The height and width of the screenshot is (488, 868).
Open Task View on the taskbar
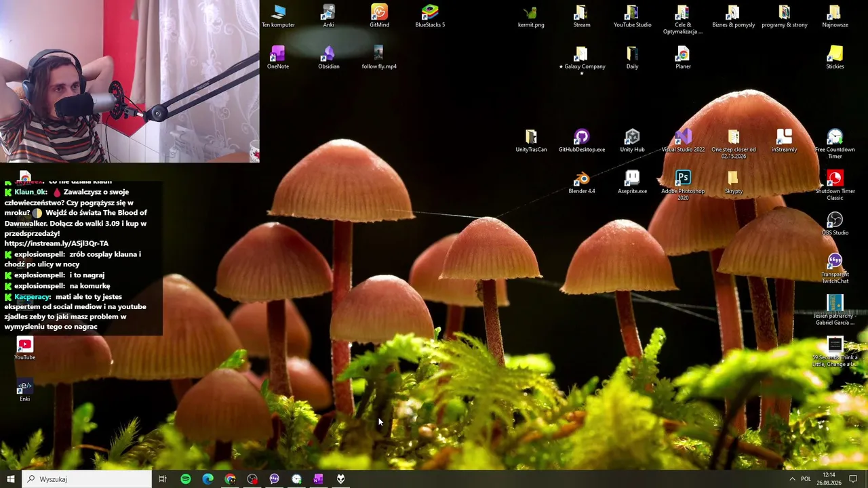click(x=163, y=479)
